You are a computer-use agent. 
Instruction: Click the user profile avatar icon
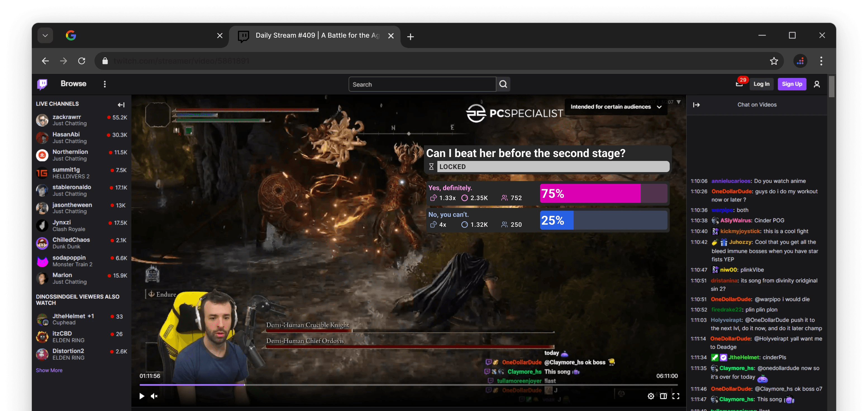tap(816, 84)
